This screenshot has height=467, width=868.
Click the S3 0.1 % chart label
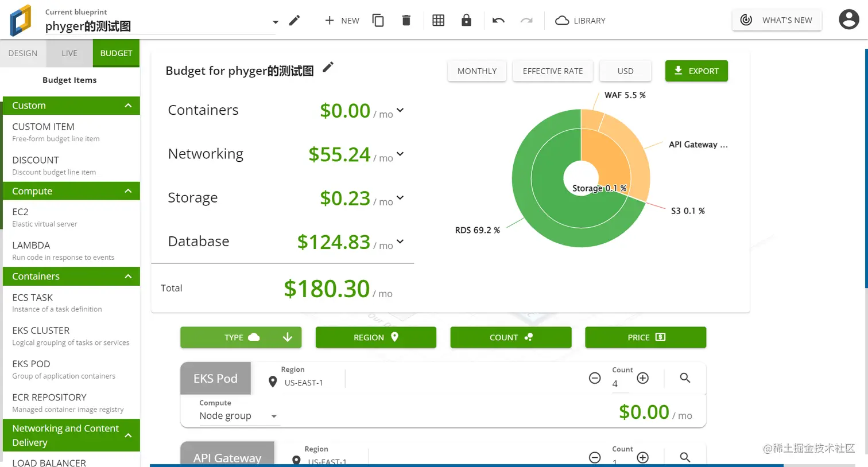(x=688, y=211)
